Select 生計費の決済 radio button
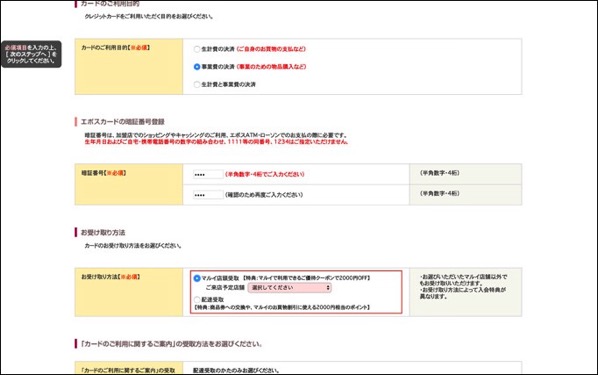Screen dimensions: 598x375 [197, 49]
